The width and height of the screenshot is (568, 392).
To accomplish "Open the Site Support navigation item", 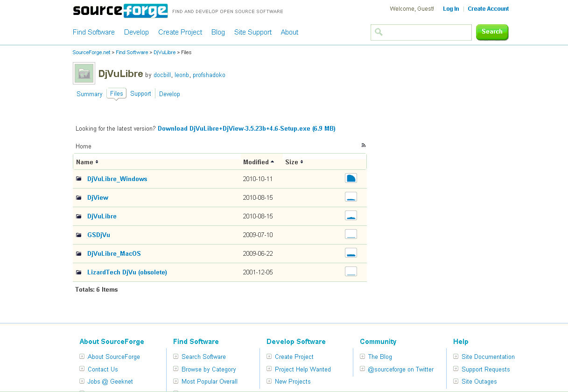I will [253, 32].
